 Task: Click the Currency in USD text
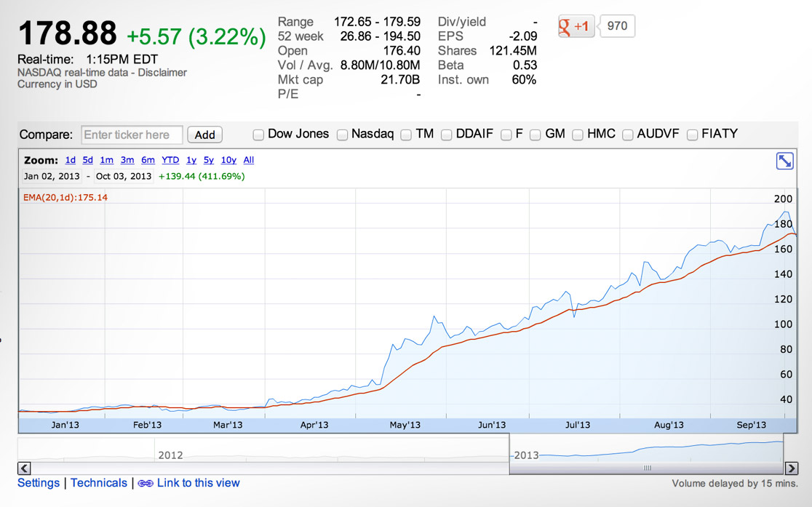57,84
